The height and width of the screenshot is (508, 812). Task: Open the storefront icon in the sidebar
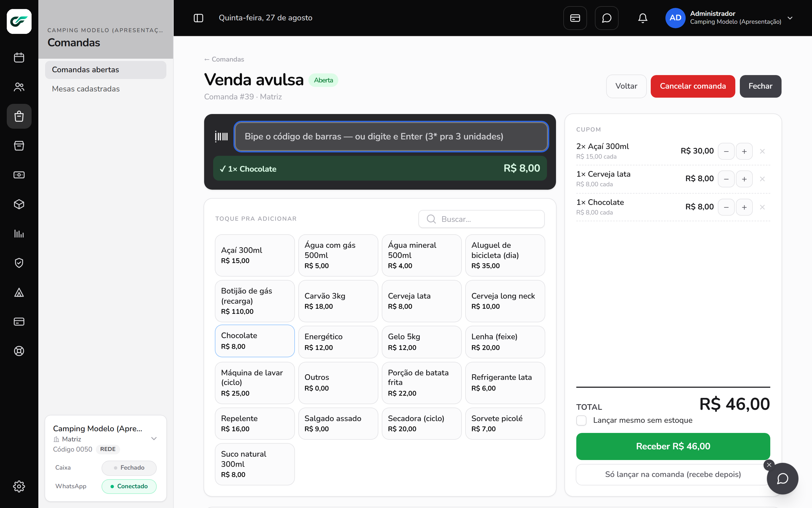pos(19,145)
